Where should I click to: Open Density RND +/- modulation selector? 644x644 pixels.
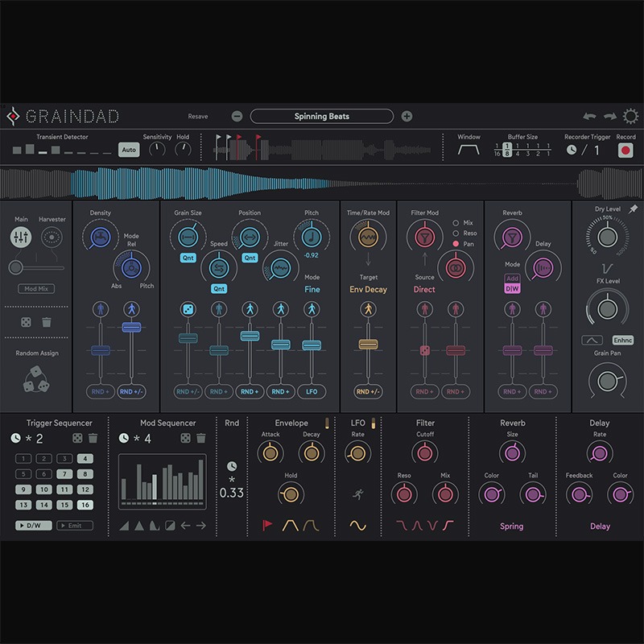[x=131, y=392]
